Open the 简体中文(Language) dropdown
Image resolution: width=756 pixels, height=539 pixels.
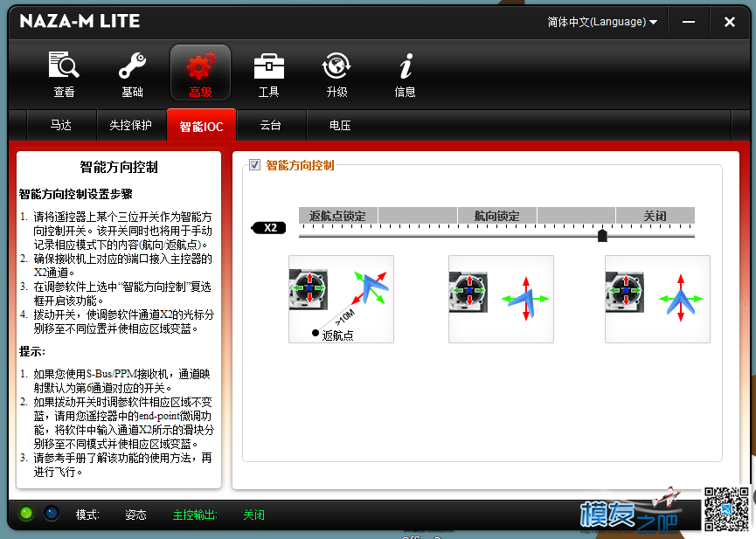pyautogui.click(x=602, y=22)
